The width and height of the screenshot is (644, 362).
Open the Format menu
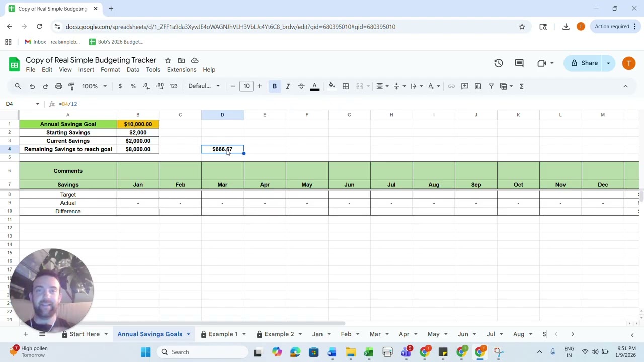click(110, 70)
